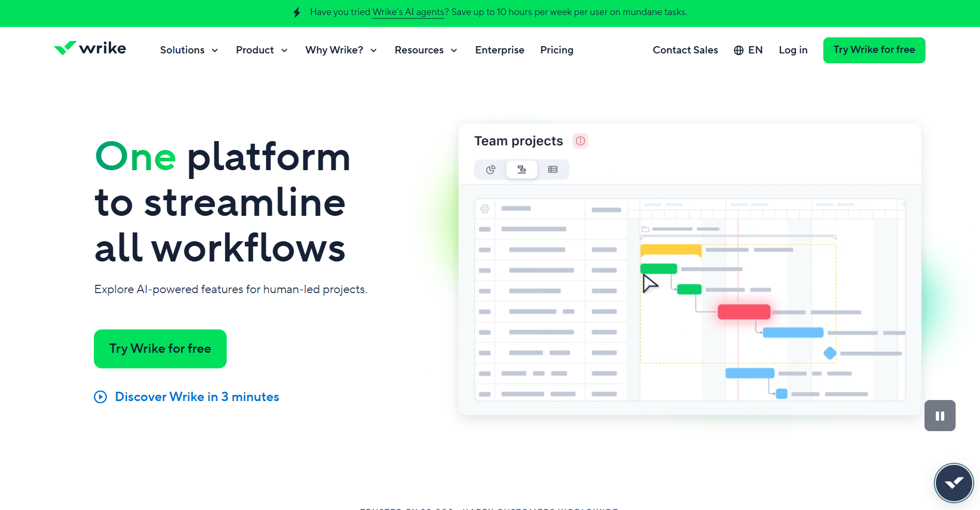The width and height of the screenshot is (980, 510).
Task: Expand the Why Wrike? menu chevron
Action: (x=374, y=51)
